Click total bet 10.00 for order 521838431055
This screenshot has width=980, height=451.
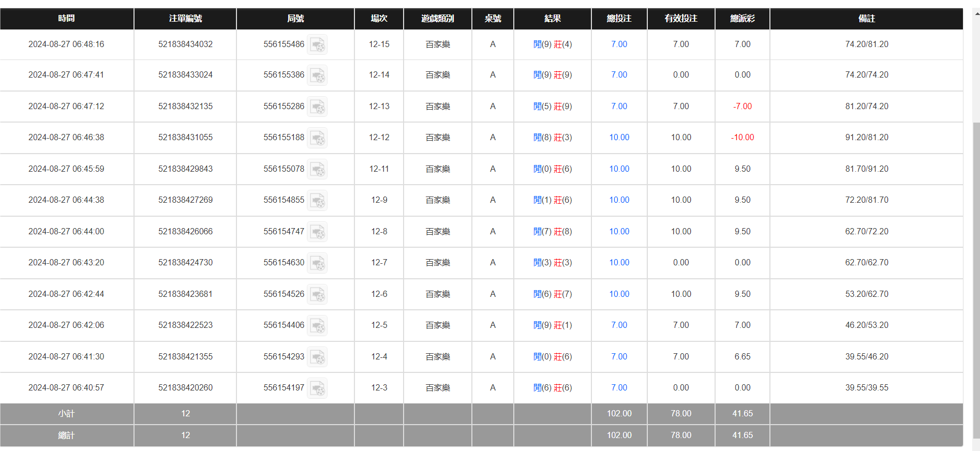point(619,138)
